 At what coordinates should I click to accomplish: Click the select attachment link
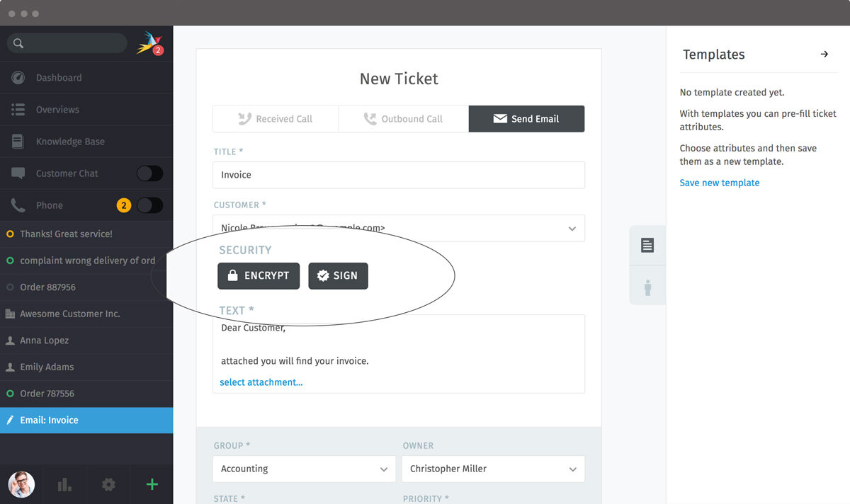261,382
